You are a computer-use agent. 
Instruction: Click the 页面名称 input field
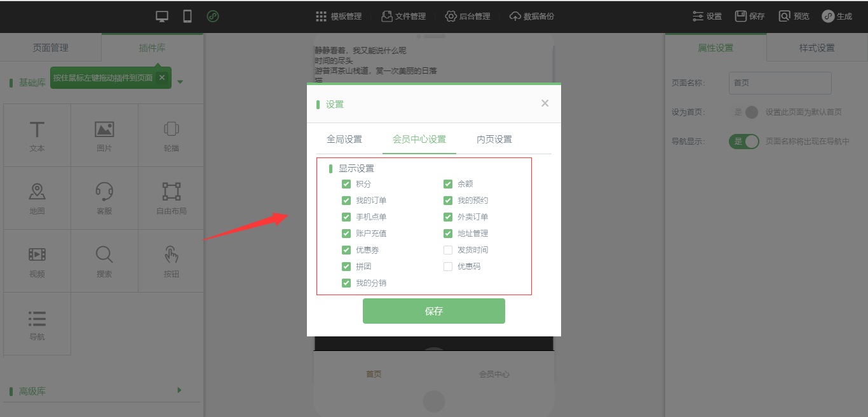780,83
